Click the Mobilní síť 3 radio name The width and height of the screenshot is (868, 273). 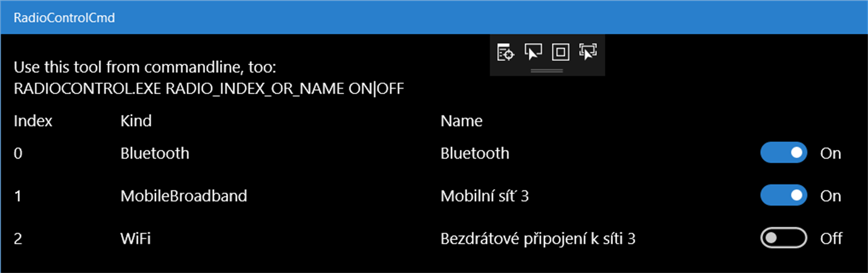coord(484,196)
